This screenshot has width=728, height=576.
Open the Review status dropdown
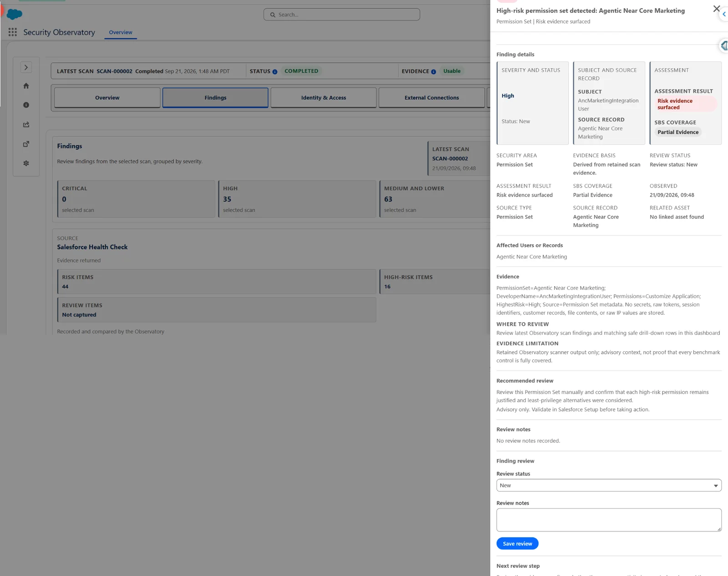point(609,485)
